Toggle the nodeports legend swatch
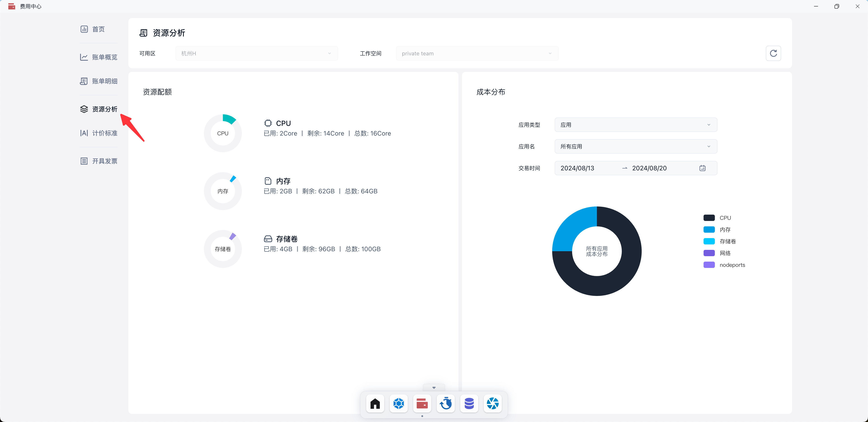This screenshot has width=868, height=422. pyautogui.click(x=709, y=265)
